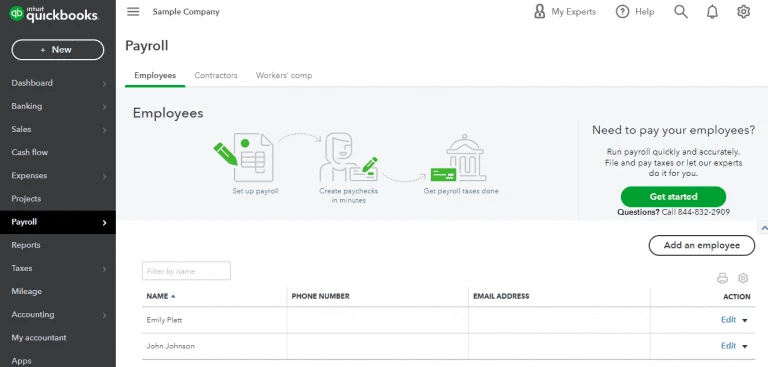Click the search magnifier icon
This screenshot has width=768, height=367.
(x=681, y=12)
